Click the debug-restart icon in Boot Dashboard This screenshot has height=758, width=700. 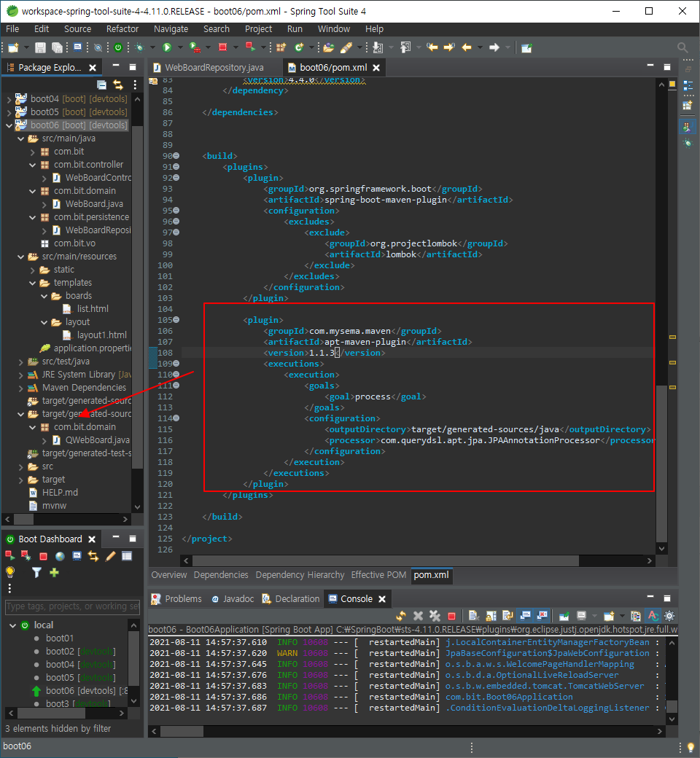click(x=26, y=556)
